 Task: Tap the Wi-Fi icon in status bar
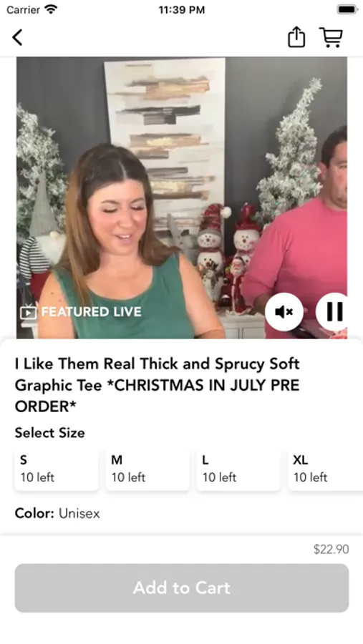click(51, 9)
